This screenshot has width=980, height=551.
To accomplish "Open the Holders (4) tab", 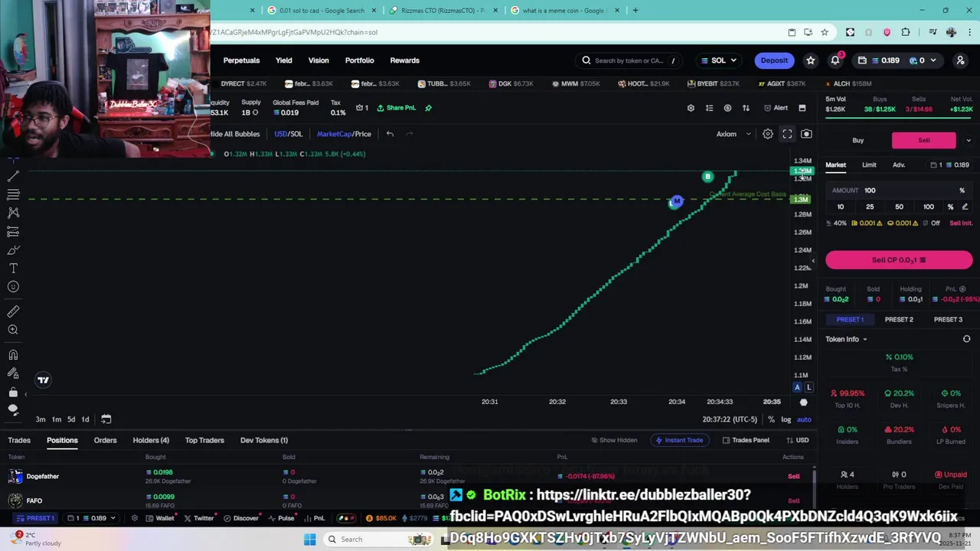I will pyautogui.click(x=151, y=441).
